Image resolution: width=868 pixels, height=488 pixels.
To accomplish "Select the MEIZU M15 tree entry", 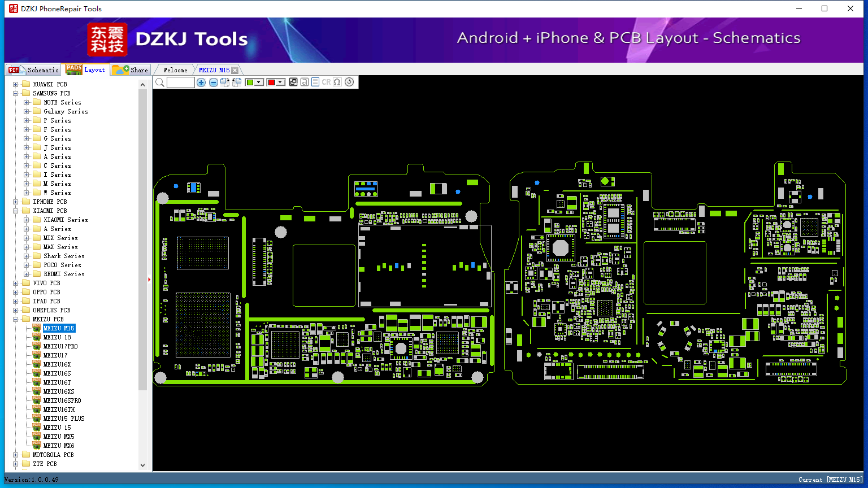I will [x=59, y=328].
